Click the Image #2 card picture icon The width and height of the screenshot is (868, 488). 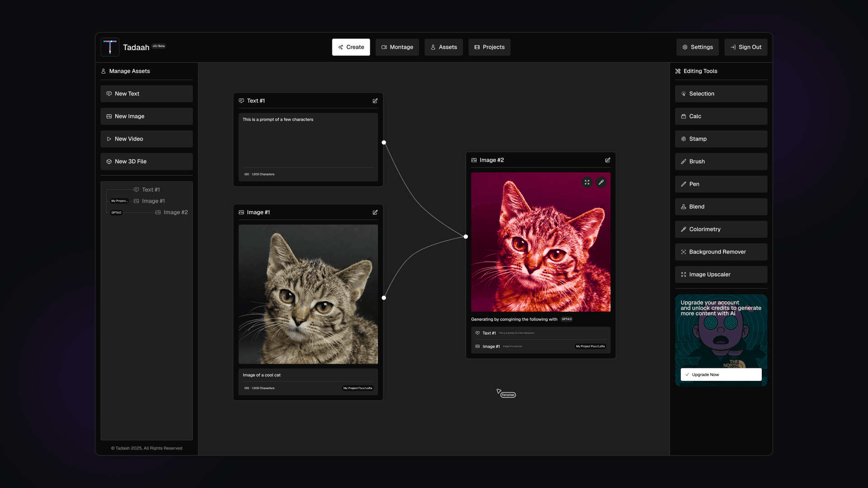coord(474,160)
